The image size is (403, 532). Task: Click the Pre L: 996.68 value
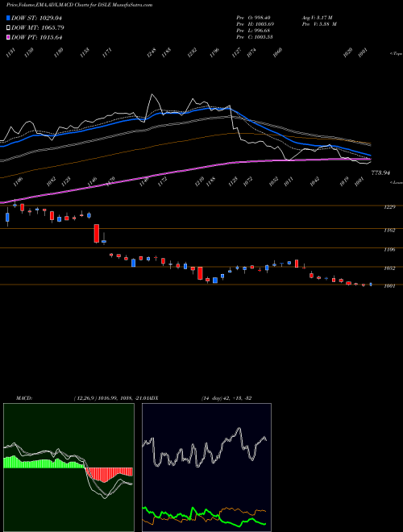(x=255, y=31)
